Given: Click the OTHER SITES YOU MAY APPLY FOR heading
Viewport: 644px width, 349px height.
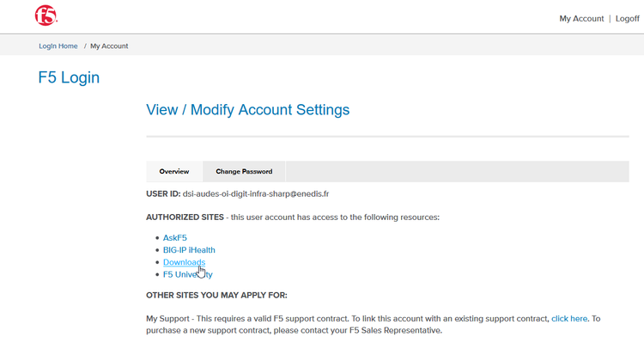Looking at the screenshot, I should coord(222,296).
